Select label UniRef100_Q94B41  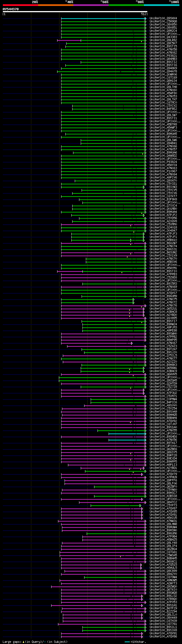(163, 143)
